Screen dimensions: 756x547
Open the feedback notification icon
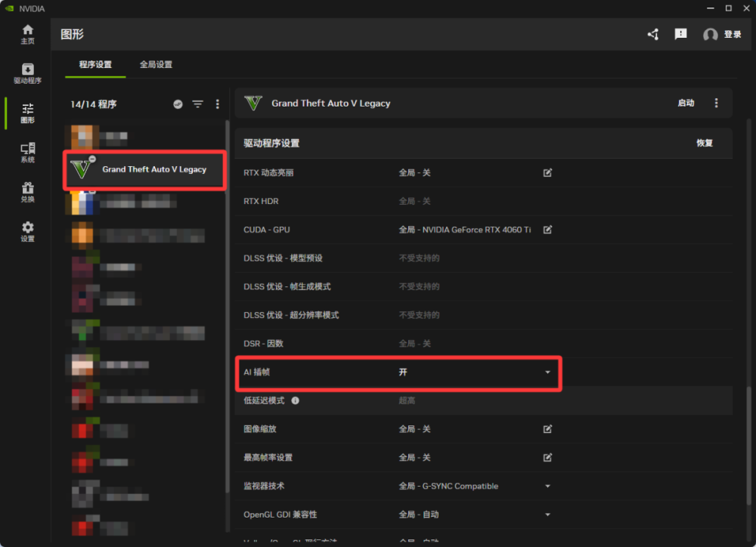680,34
